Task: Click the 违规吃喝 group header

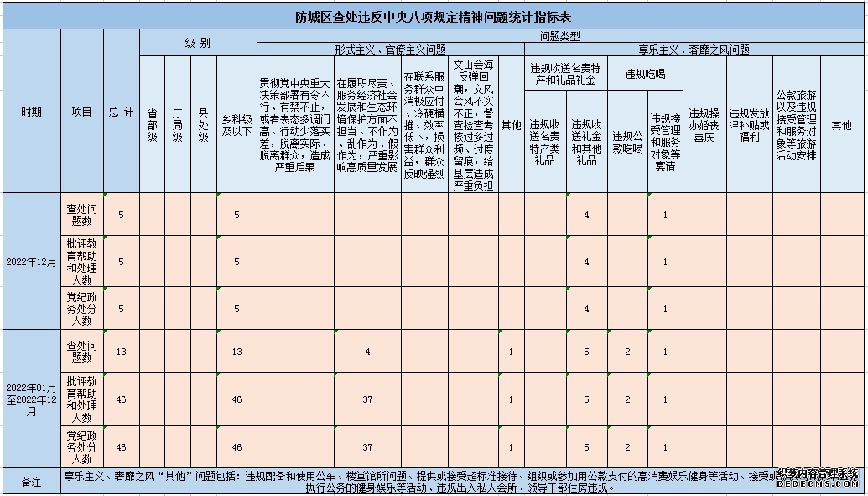Action: [x=646, y=73]
